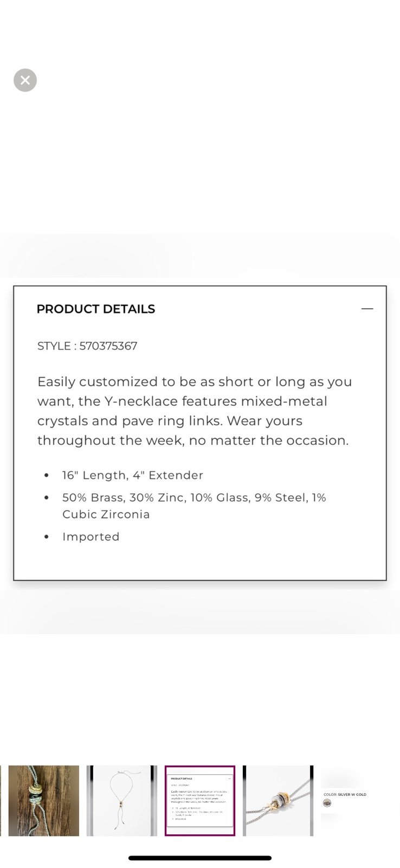
Task: Tap the COLOR: SILVER W GOLD label
Action: click(345, 794)
